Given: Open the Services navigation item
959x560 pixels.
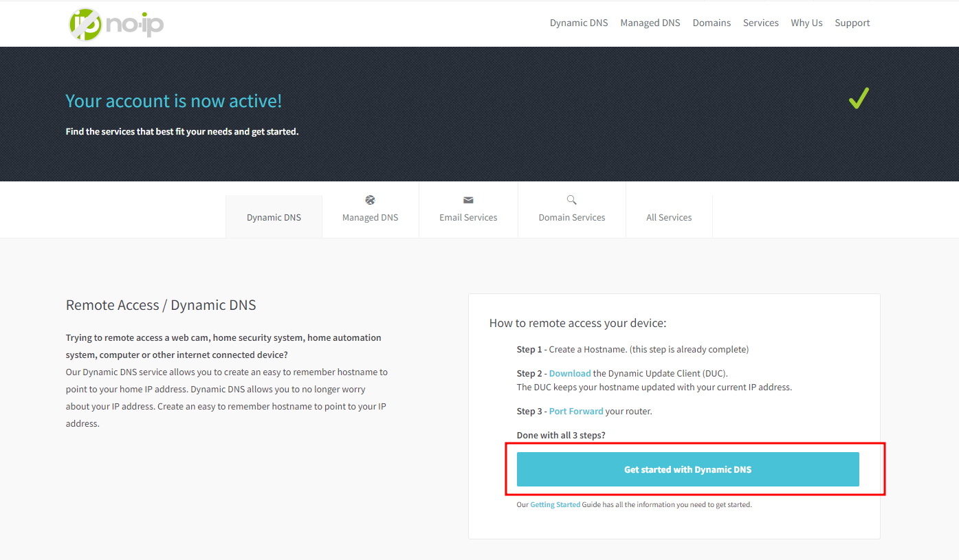Looking at the screenshot, I should (761, 23).
